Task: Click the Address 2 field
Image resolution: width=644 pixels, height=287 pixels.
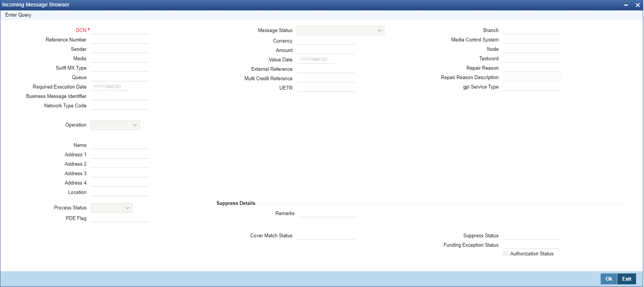Action: pyautogui.click(x=120, y=164)
